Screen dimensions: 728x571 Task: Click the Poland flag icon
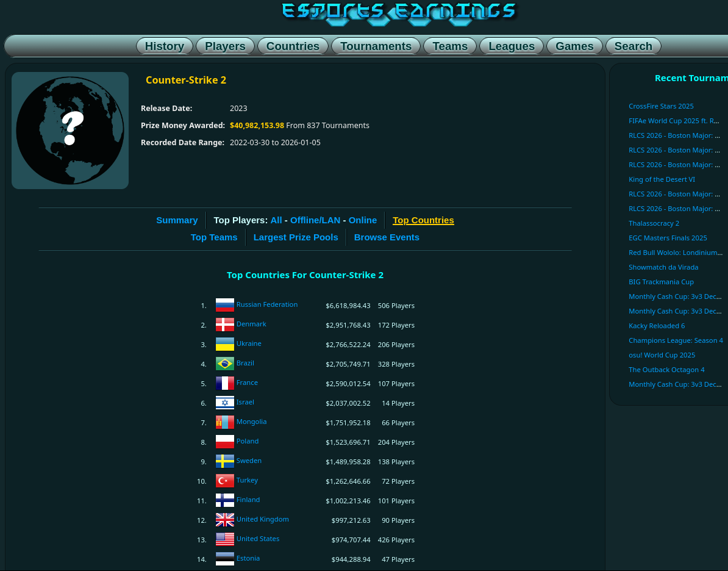coord(225,442)
